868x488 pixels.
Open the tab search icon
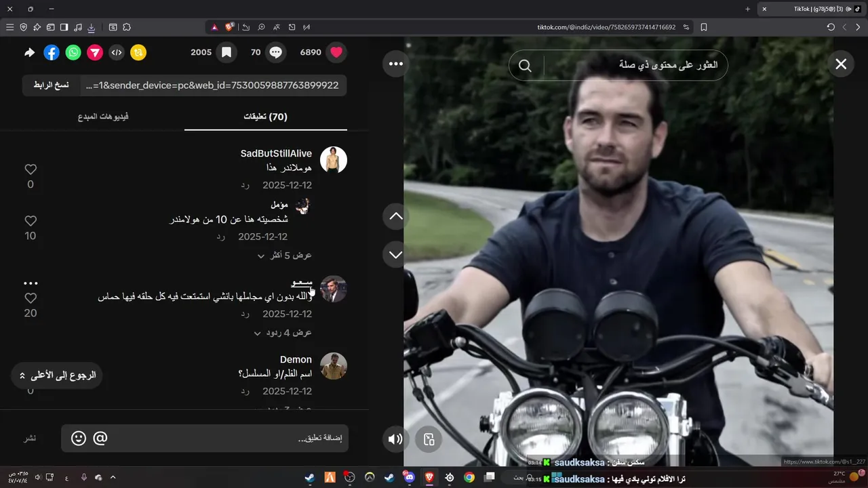click(113, 27)
